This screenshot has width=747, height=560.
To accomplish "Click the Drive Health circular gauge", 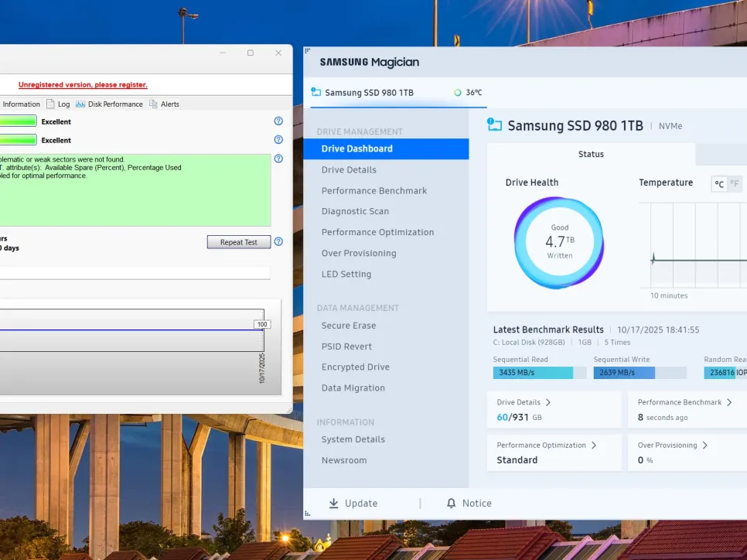I will [559, 242].
